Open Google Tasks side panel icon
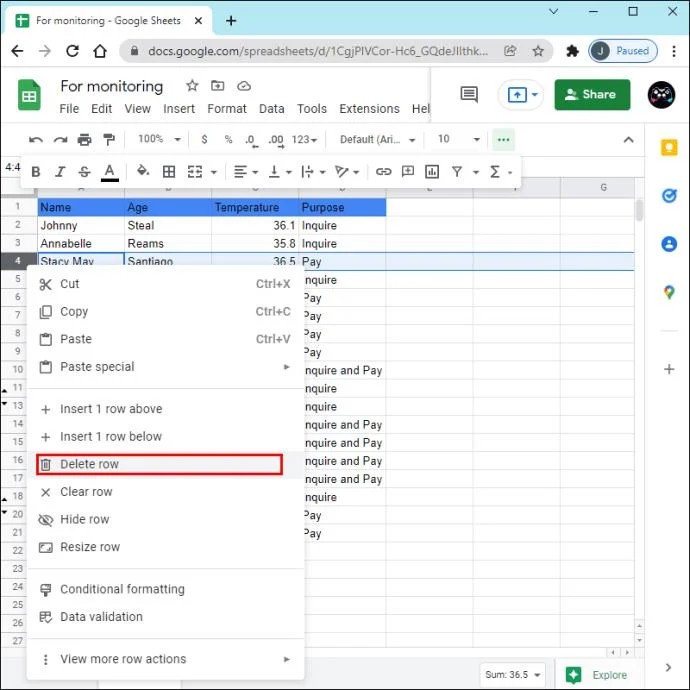The height and width of the screenshot is (690, 690). point(669,195)
